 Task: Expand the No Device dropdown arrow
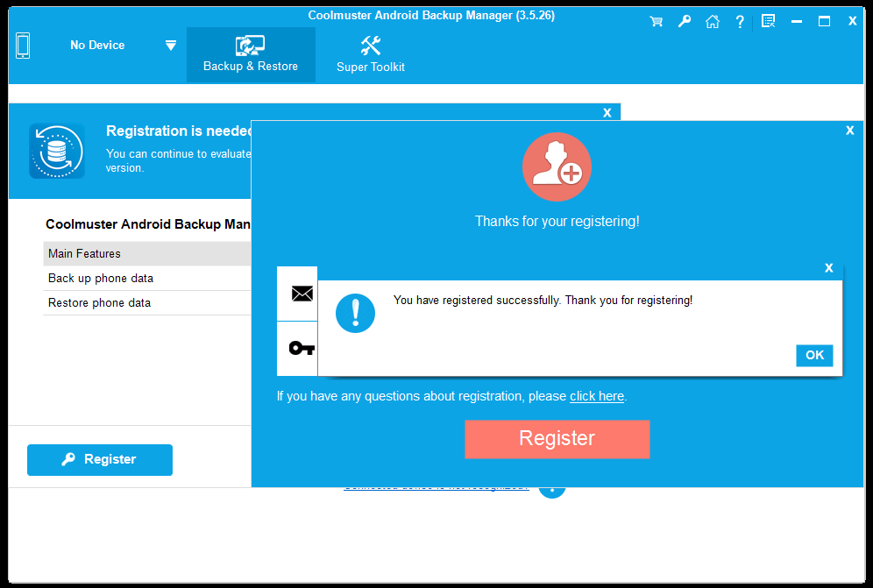coord(171,46)
